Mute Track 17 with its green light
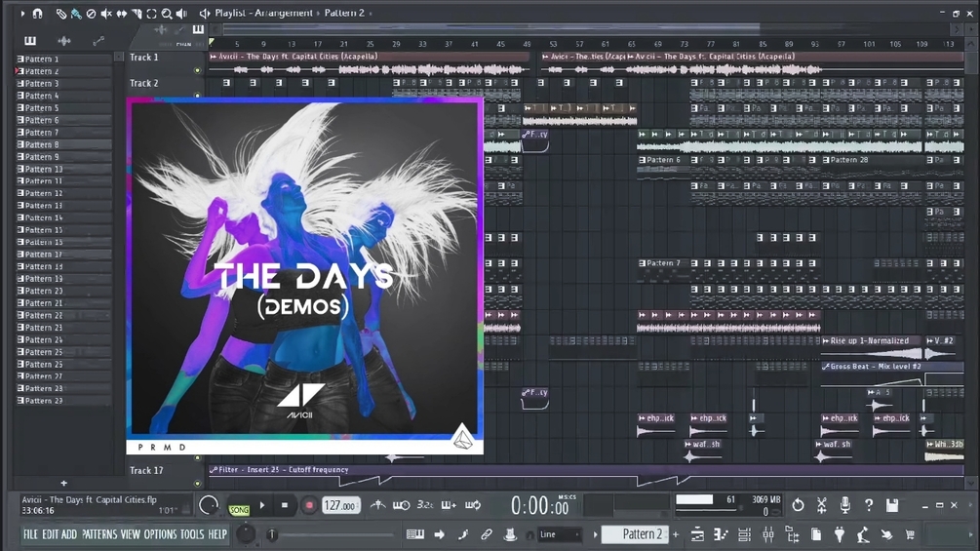Viewport: 980px width, 551px height. [x=198, y=484]
